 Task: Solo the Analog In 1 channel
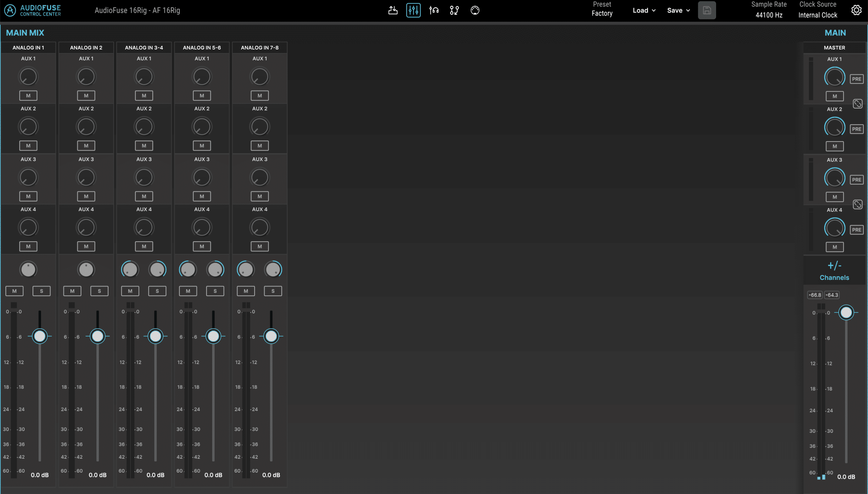tap(41, 291)
